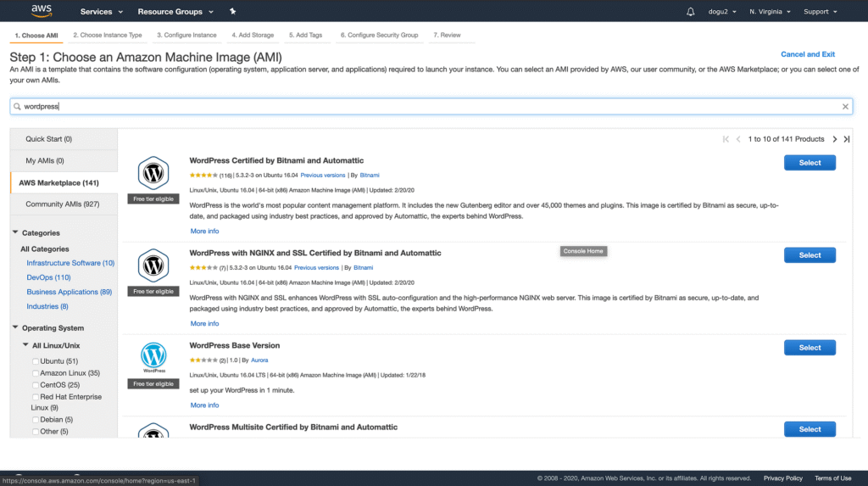Select My AMIs (0) in sidebar
The image size is (868, 486).
(x=64, y=160)
